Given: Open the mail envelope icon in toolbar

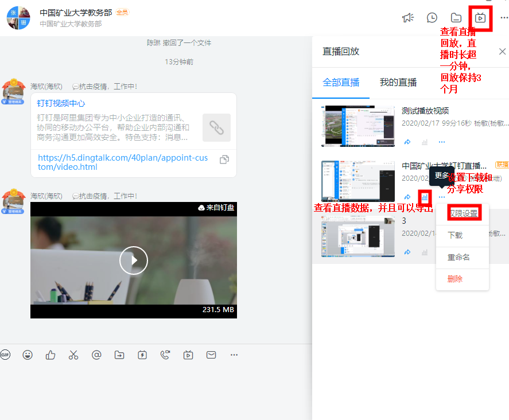Looking at the screenshot, I should coord(211,355).
